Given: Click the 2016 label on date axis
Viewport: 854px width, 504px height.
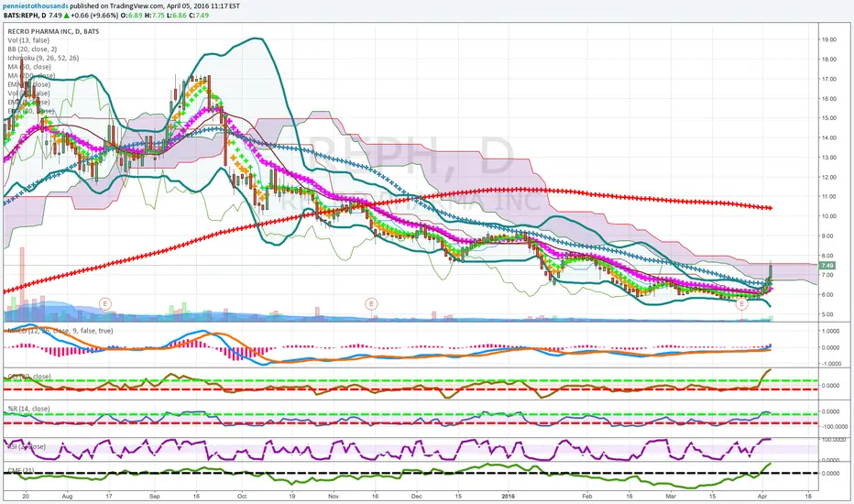Looking at the screenshot, I should click(509, 497).
